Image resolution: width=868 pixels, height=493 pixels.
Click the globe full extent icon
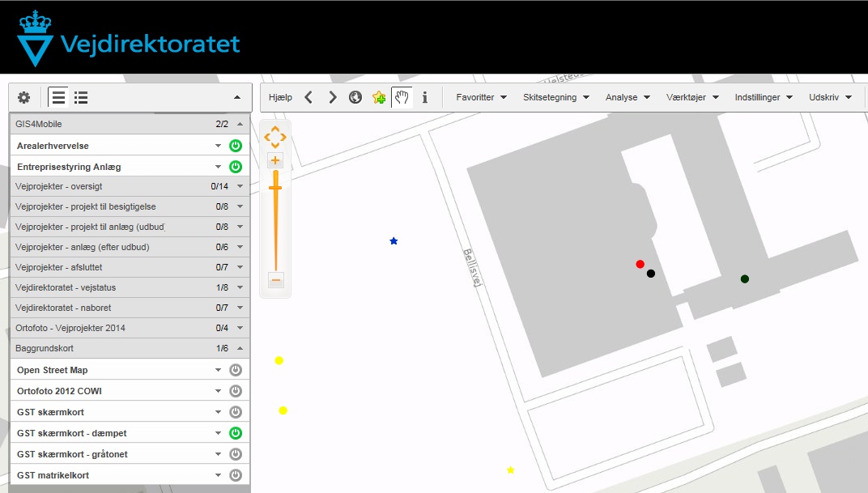click(355, 97)
